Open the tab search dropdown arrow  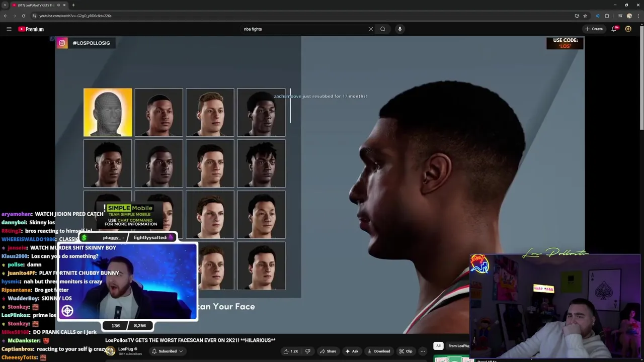pyautogui.click(x=5, y=5)
